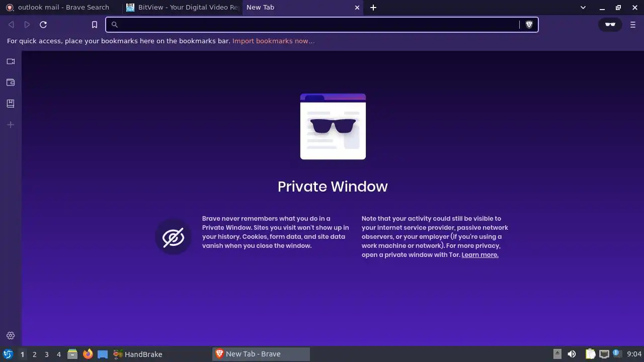The width and height of the screenshot is (644, 362).
Task: Follow the Learn more link about Tor
Action: coord(480,255)
